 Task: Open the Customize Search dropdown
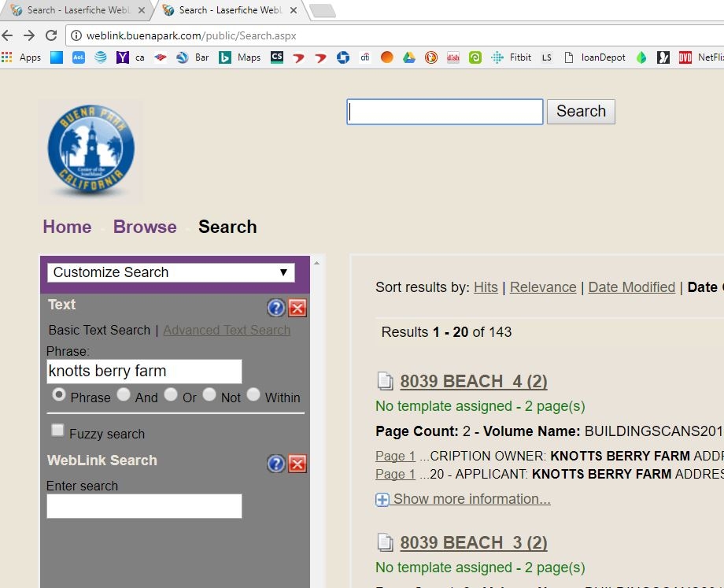[171, 272]
